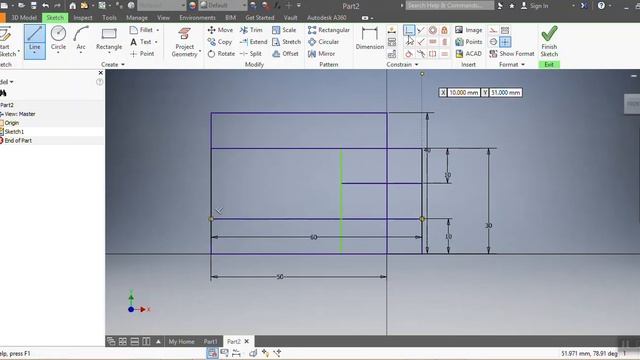Click Sign In
The height and width of the screenshot is (360, 640).
point(535,6)
